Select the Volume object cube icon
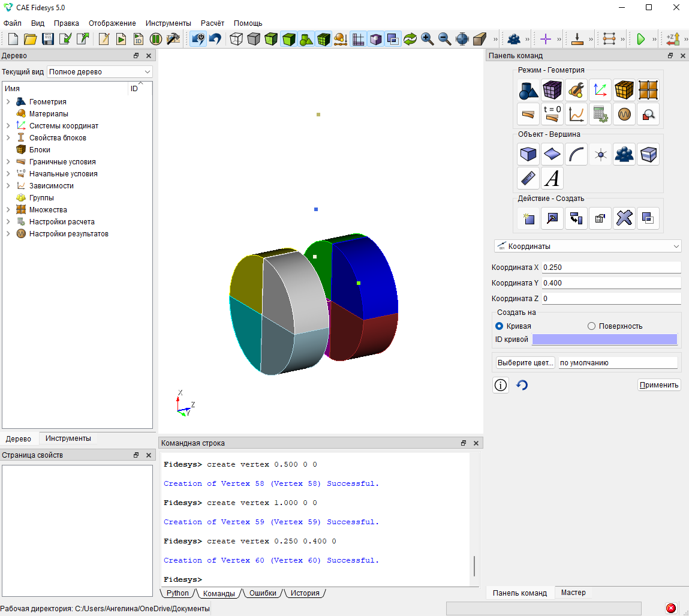 528,154
